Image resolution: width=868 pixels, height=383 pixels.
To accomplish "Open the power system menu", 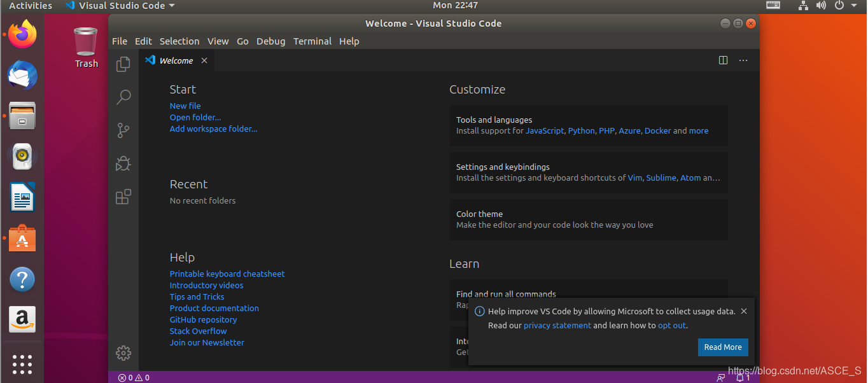I will coord(846,6).
